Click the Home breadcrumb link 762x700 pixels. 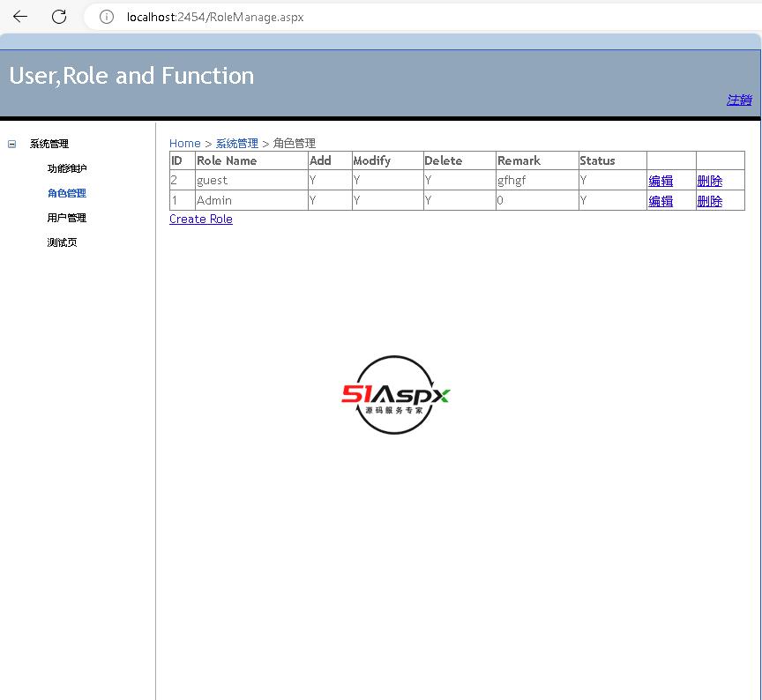(184, 144)
